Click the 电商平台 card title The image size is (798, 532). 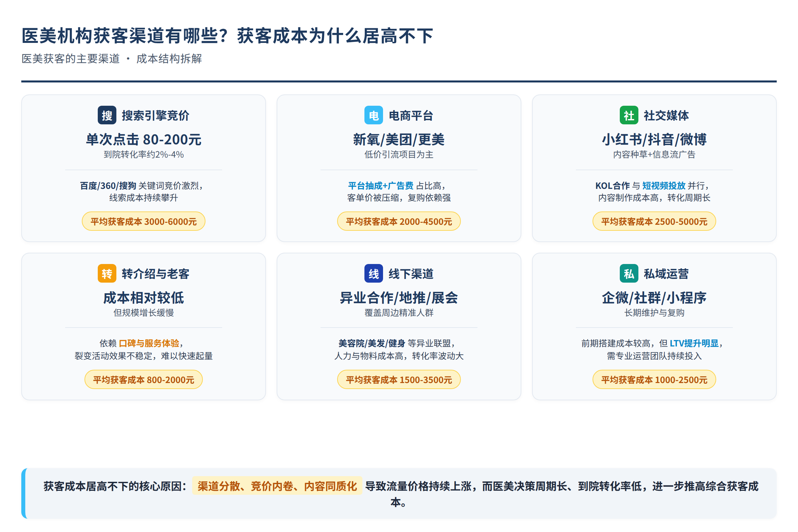(x=411, y=115)
